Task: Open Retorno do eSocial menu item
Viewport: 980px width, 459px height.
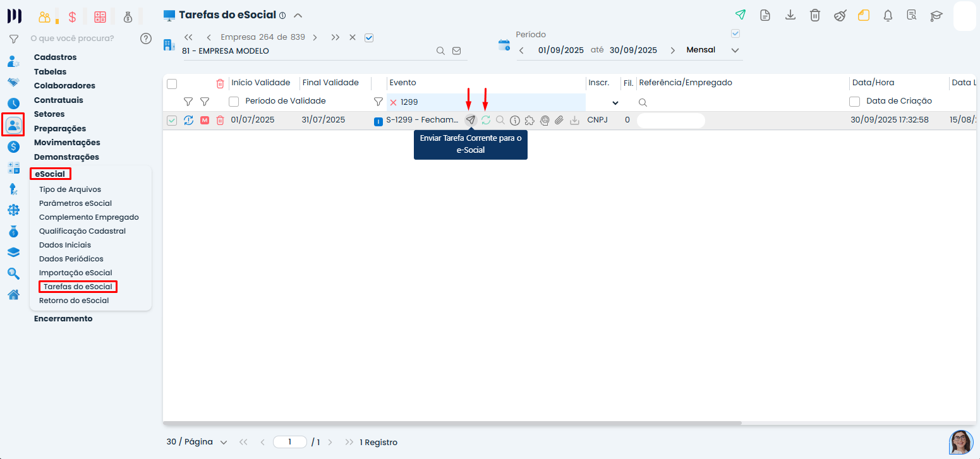Action: coord(74,301)
